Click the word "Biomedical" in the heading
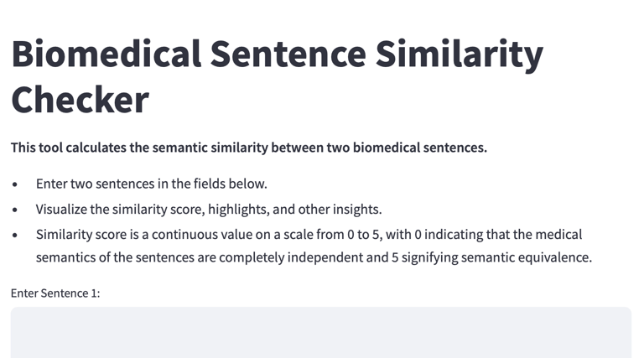 coord(106,54)
